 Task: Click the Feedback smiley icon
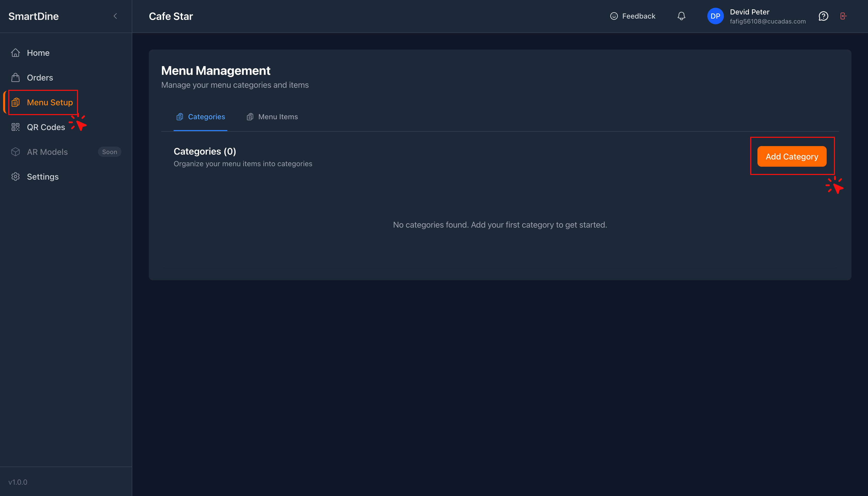point(614,16)
